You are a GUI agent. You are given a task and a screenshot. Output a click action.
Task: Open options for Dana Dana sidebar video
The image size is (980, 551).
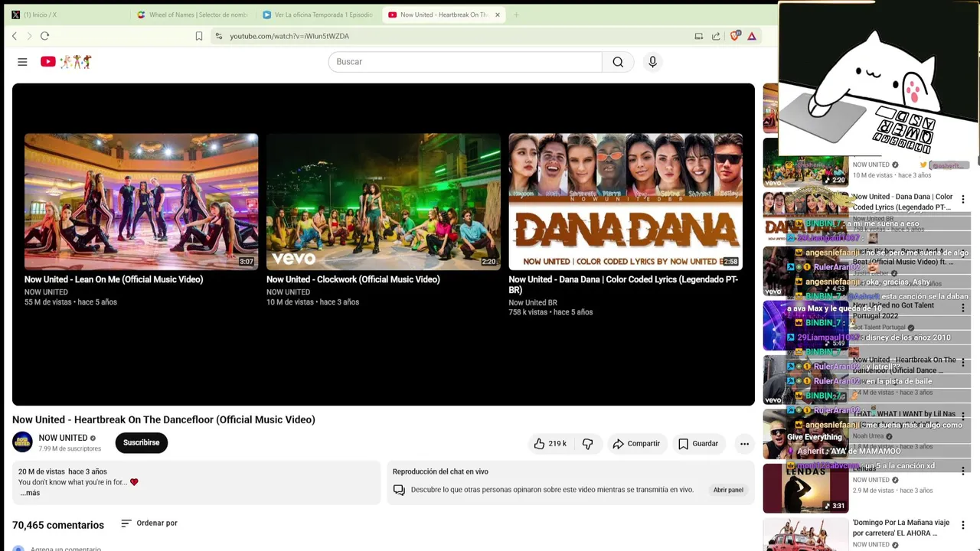coord(963,200)
